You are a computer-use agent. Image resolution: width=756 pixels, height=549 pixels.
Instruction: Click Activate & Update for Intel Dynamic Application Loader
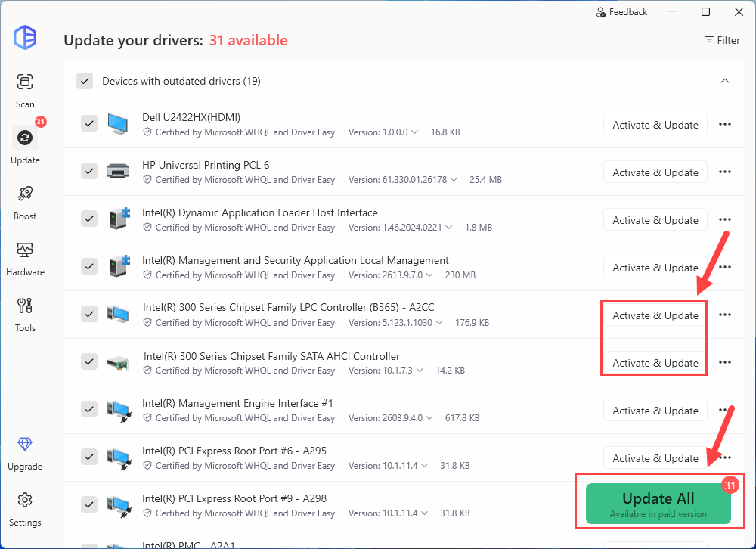tap(655, 220)
